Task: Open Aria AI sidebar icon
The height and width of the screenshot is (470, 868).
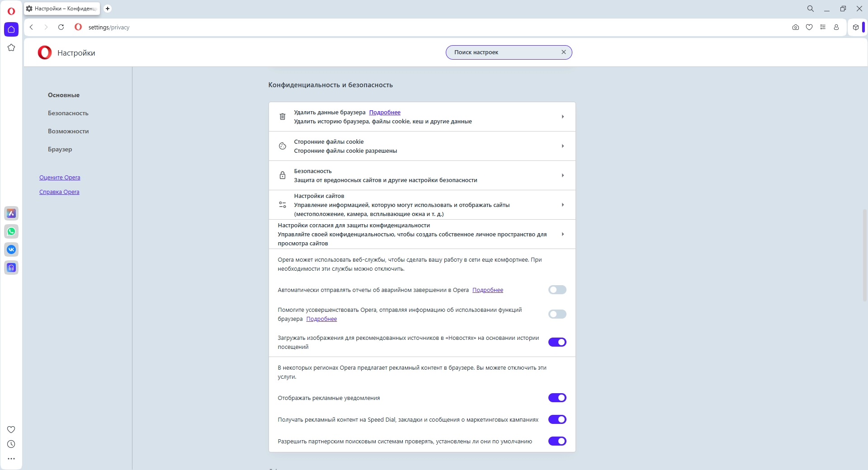Action: point(11,213)
